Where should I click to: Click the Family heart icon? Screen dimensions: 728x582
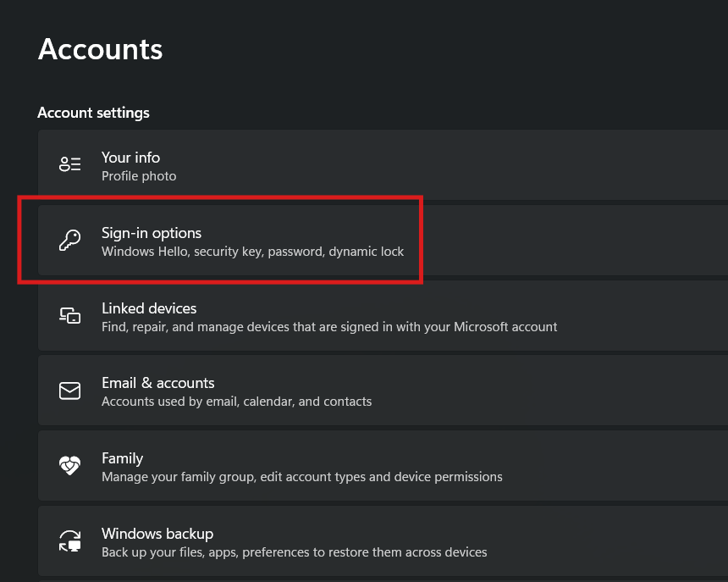[x=70, y=466]
